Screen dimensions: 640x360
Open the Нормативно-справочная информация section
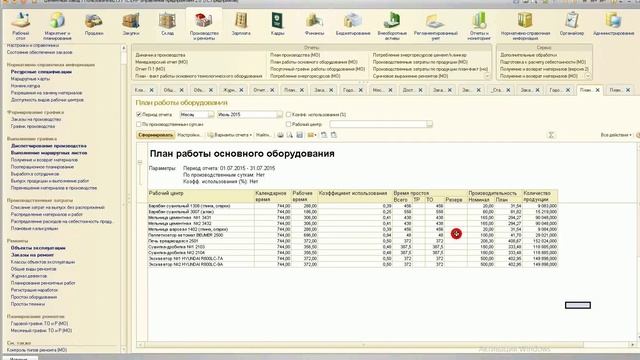525,25
